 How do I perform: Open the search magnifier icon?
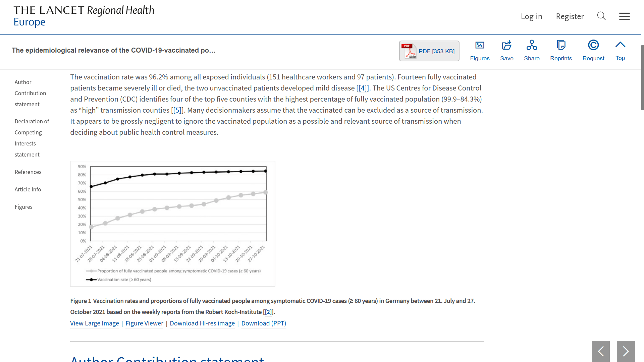(x=601, y=16)
